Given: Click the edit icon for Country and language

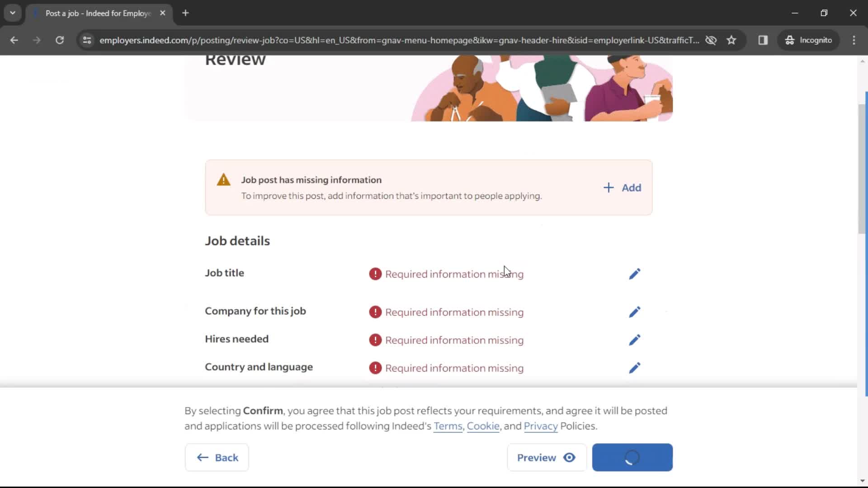Looking at the screenshot, I should click(634, 368).
